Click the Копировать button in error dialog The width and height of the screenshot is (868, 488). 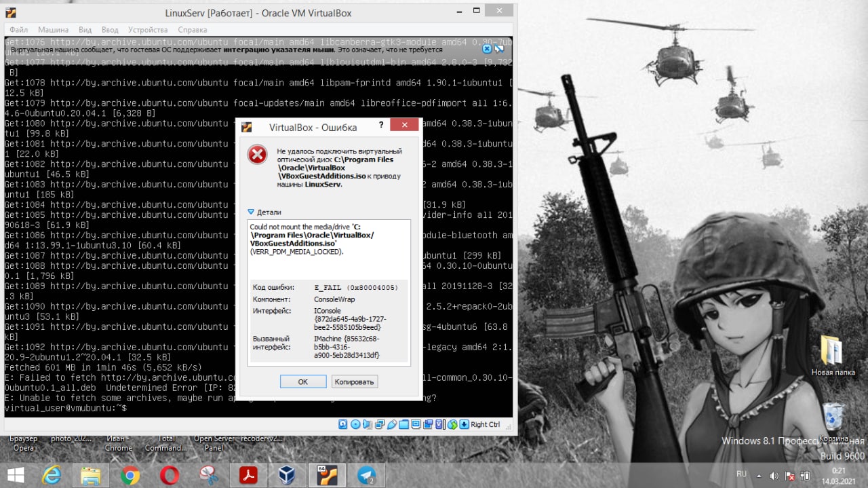coord(355,381)
